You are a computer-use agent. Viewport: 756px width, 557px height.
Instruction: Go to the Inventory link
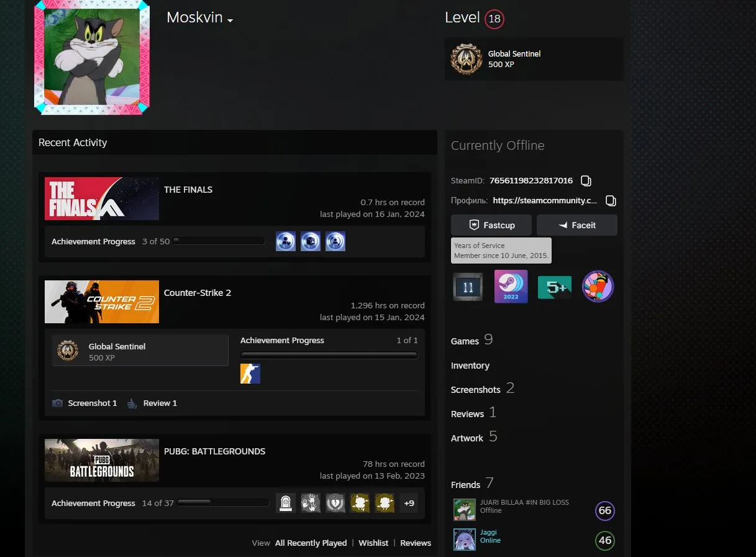pos(470,366)
